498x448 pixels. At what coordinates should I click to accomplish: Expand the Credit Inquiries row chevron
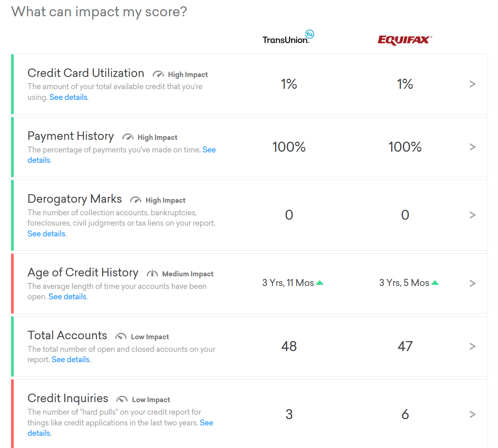tap(472, 414)
